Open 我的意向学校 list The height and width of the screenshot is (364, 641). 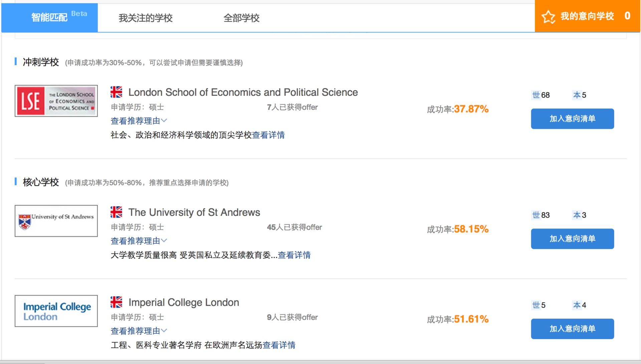click(x=588, y=17)
